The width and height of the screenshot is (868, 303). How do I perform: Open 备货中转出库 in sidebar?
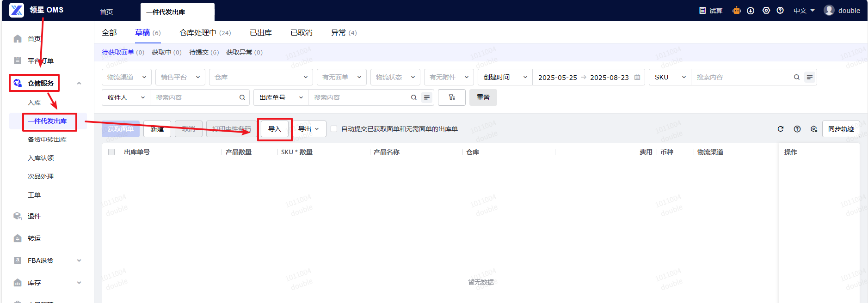(47, 139)
